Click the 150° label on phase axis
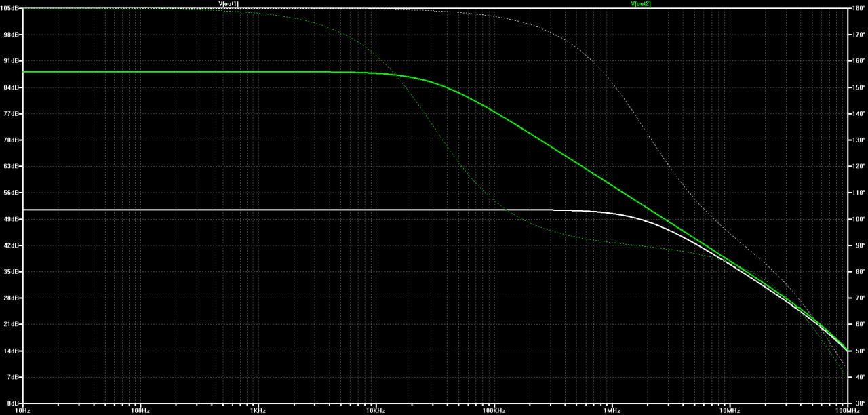 coord(858,87)
